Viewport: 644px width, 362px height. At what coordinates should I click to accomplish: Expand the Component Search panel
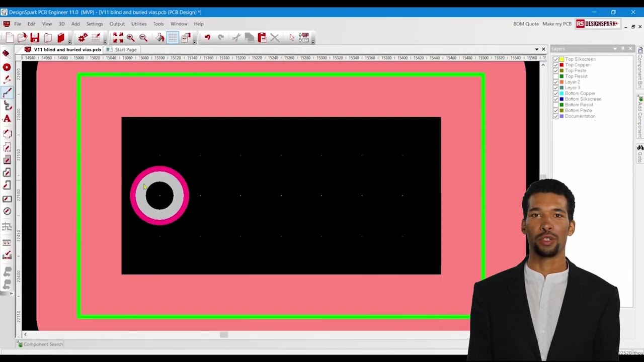click(40, 344)
